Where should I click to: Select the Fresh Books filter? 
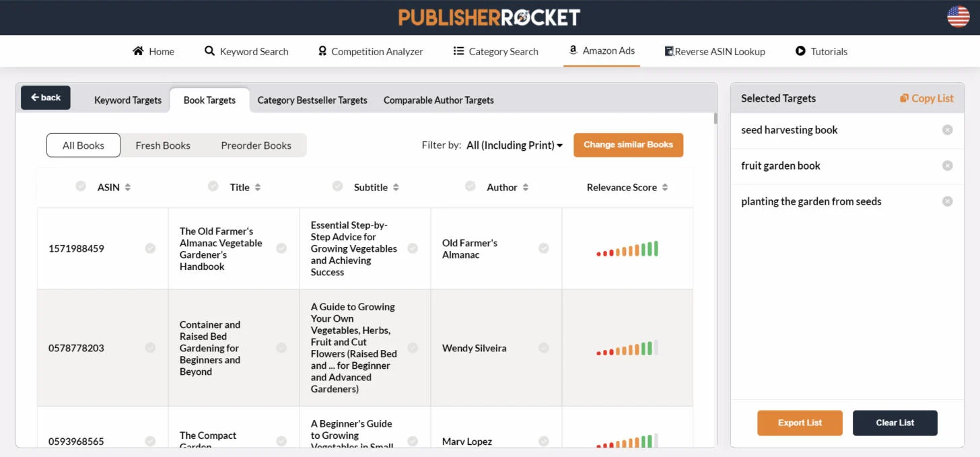click(x=163, y=145)
